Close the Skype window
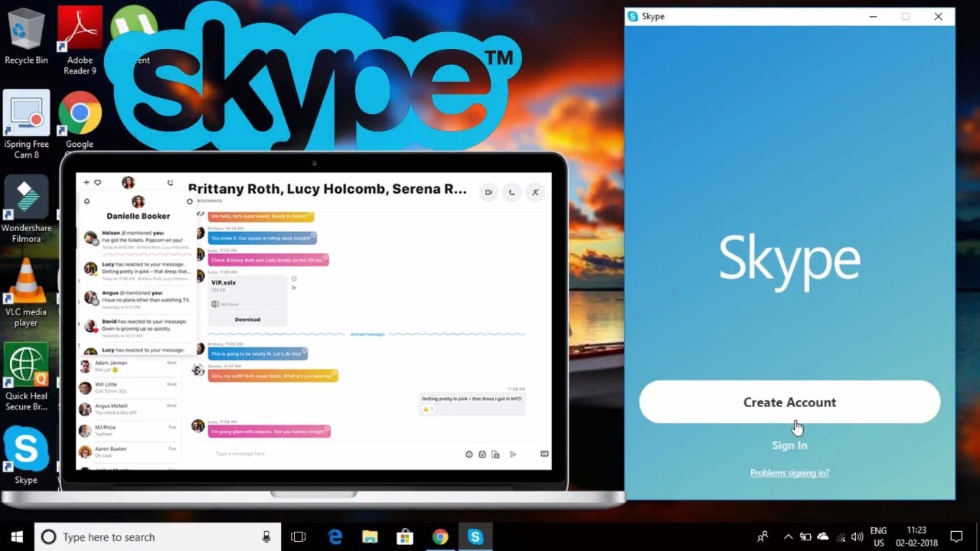 pos(938,16)
